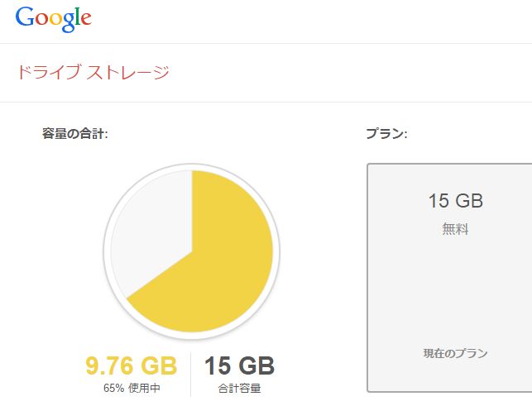Select the 15 GB free plan card
Viewport: 532px width, 406px height.
point(449,278)
